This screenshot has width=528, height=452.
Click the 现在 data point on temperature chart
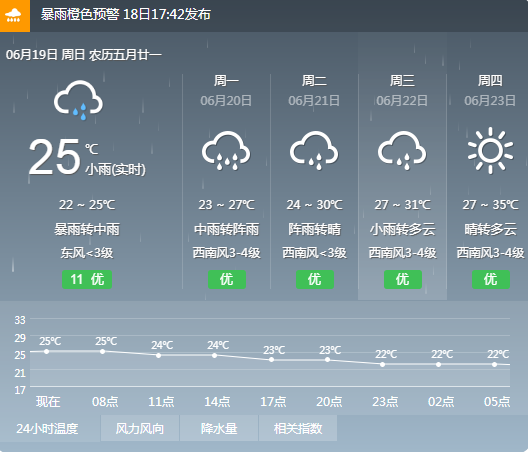point(46,351)
